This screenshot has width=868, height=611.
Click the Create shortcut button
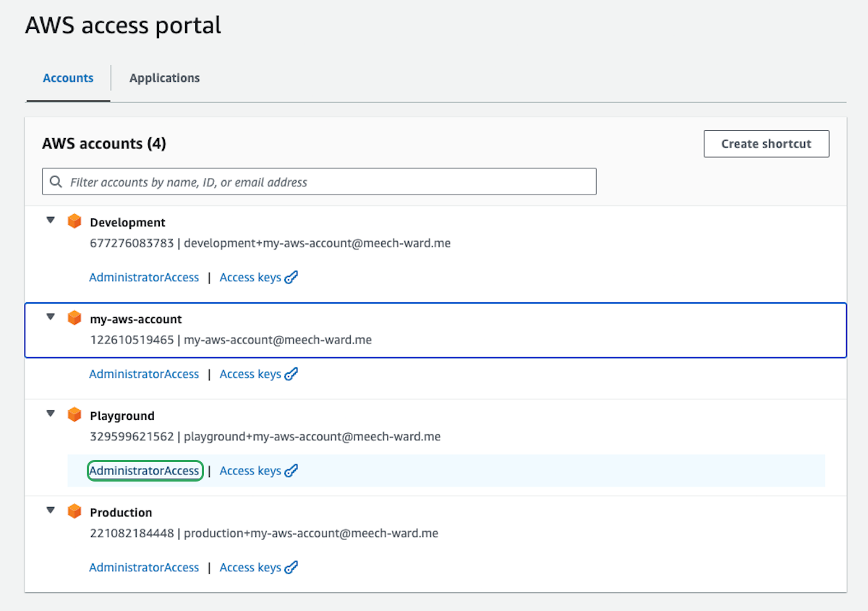point(766,144)
